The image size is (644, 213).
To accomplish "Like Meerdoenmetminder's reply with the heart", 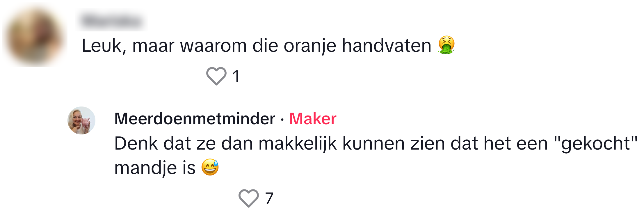I will [x=248, y=198].
